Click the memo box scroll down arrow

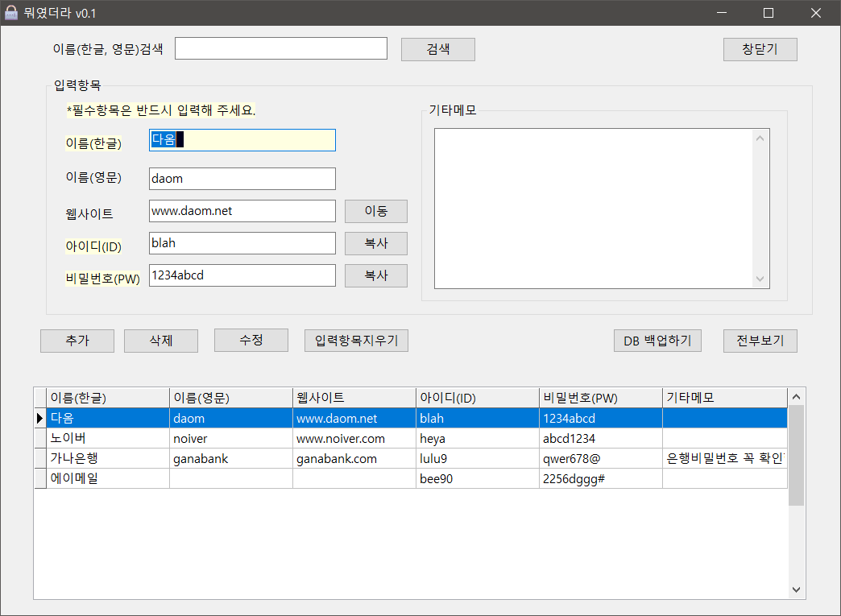760,279
